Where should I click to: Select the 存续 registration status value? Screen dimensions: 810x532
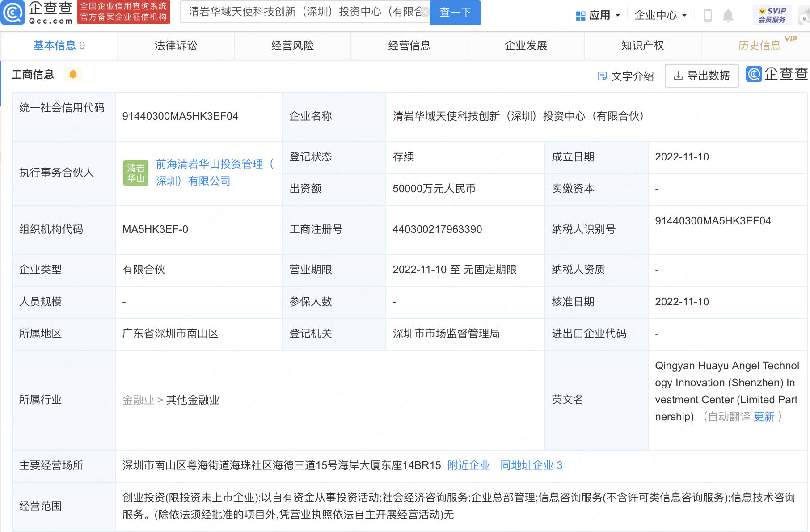tap(403, 157)
